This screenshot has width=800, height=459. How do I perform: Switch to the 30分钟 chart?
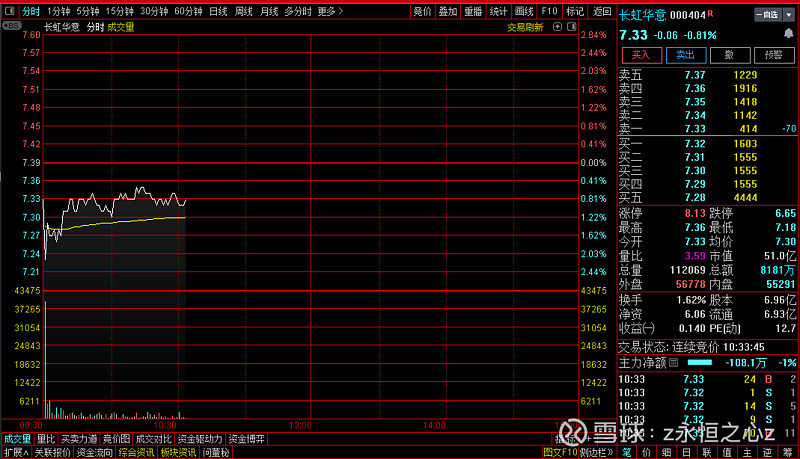click(154, 11)
